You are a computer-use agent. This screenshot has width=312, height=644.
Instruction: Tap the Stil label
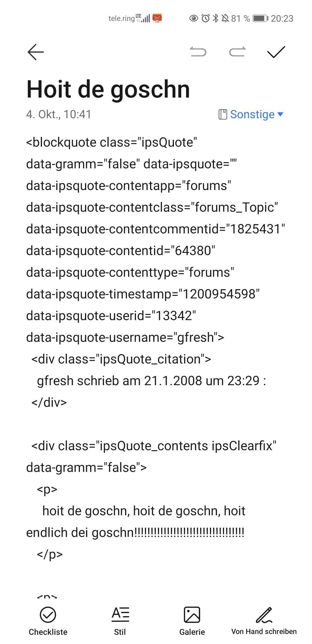(x=120, y=632)
